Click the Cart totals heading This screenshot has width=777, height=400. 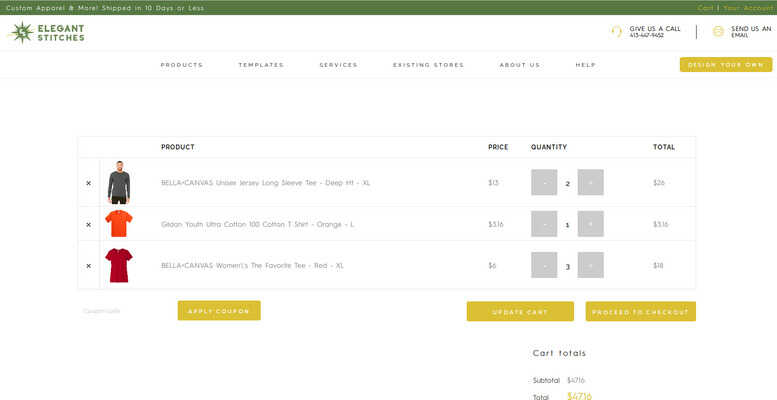[x=559, y=353]
